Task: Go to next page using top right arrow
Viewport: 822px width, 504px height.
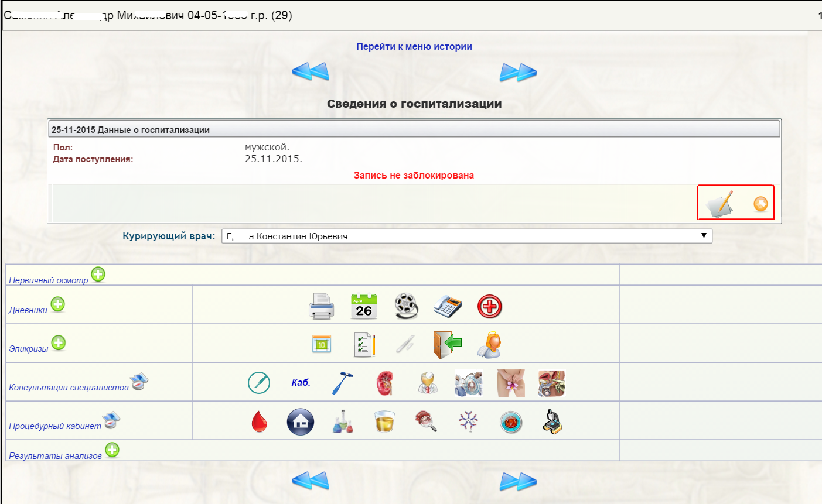Action: [518, 72]
